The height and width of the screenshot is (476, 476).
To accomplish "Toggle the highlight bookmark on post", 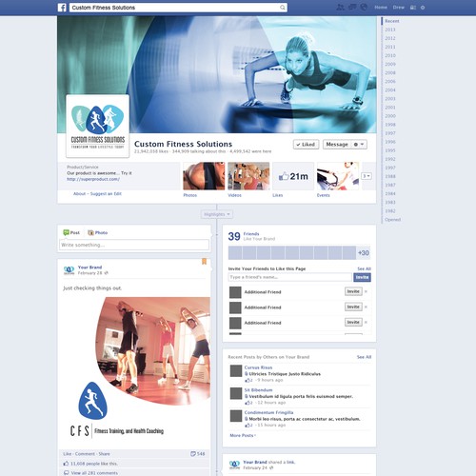I will (x=205, y=261).
